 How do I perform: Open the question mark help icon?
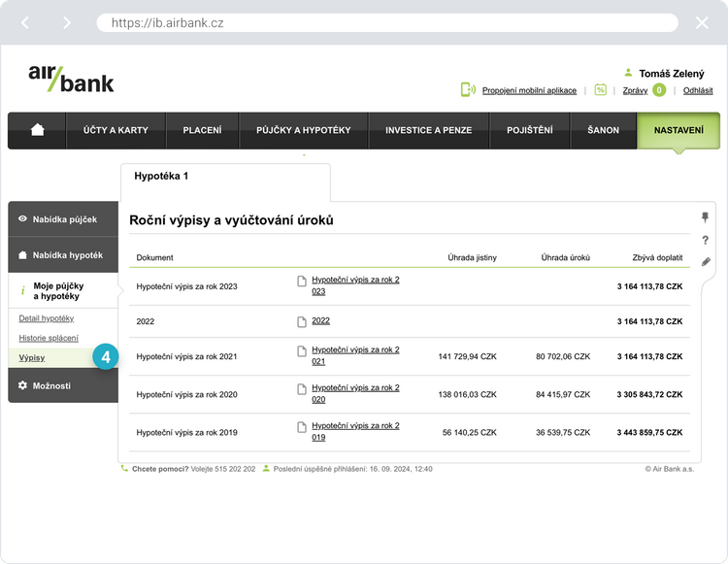tap(706, 240)
